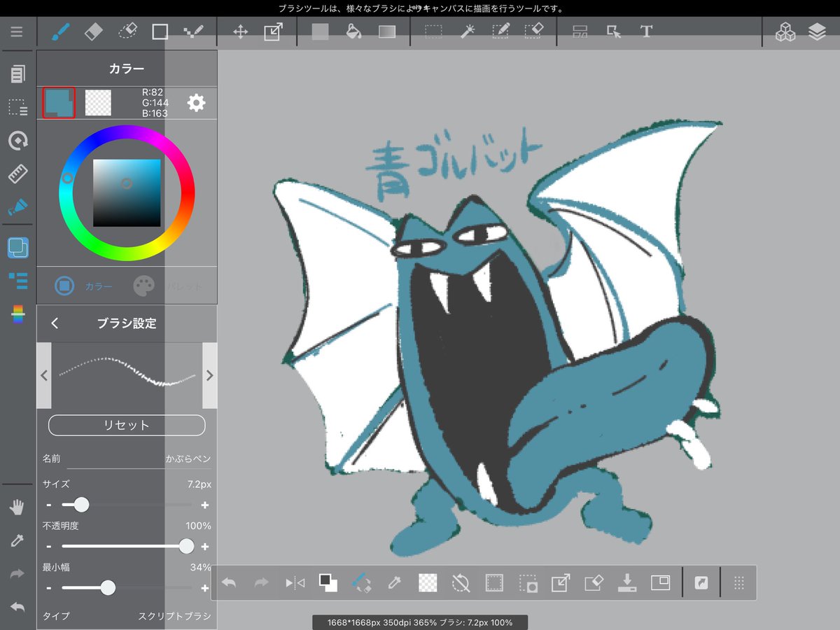Select the panel divide tool
The image size is (840, 630).
point(580,31)
